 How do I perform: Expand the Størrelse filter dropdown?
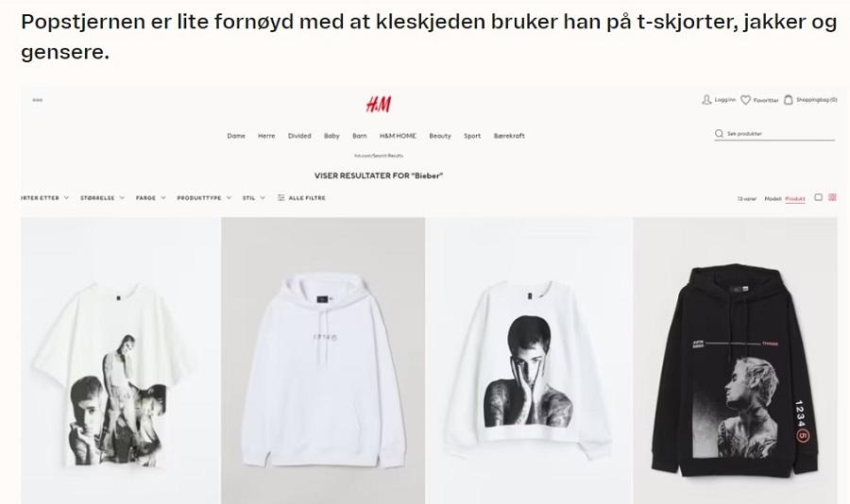point(102,198)
